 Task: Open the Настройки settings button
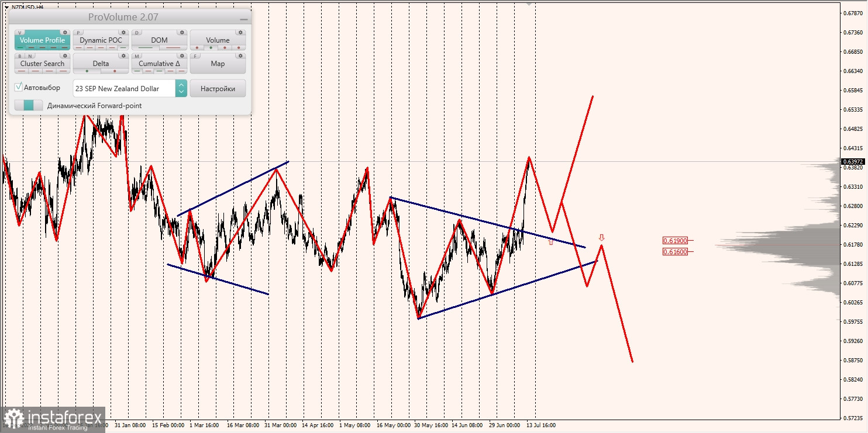218,88
